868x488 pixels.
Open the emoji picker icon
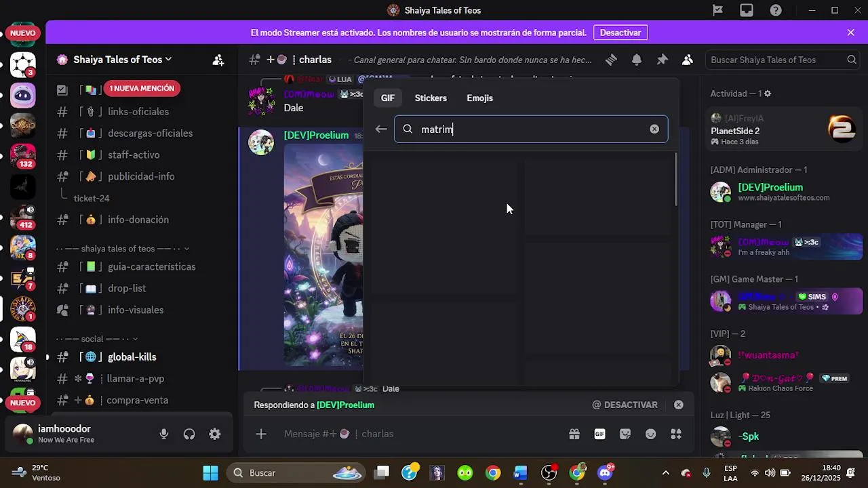[x=651, y=434]
